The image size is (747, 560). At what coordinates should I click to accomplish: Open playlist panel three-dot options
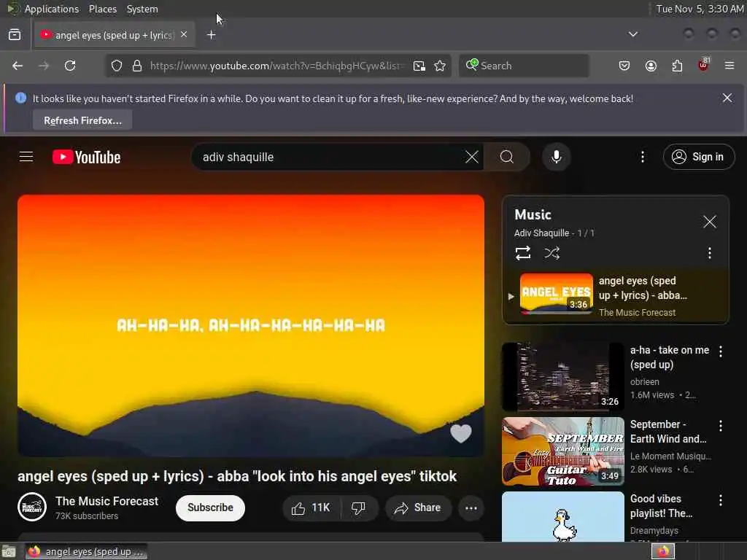point(709,253)
